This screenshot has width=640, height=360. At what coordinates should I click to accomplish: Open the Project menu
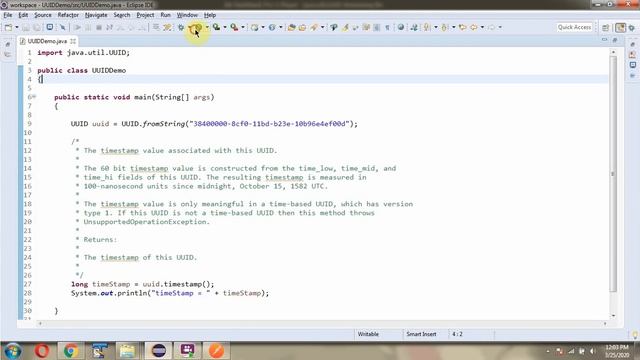145,15
